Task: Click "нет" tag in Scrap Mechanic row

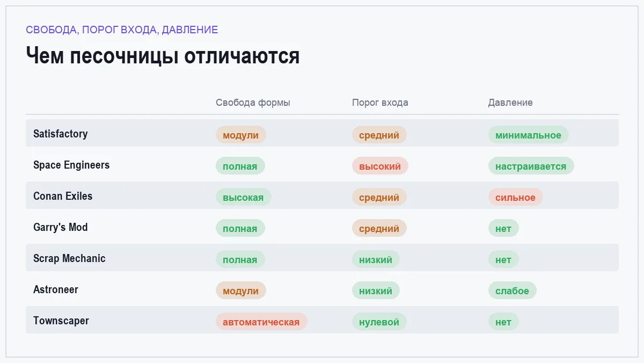Action: pos(503,259)
